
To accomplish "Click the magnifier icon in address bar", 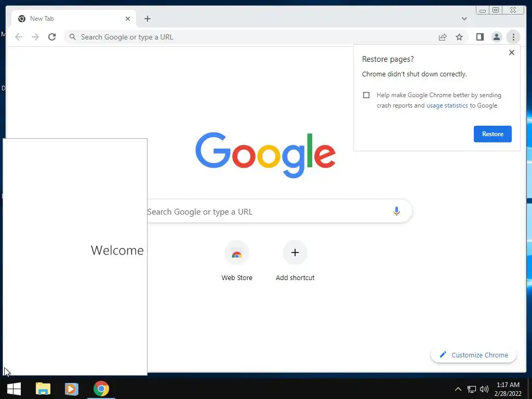I will (72, 37).
